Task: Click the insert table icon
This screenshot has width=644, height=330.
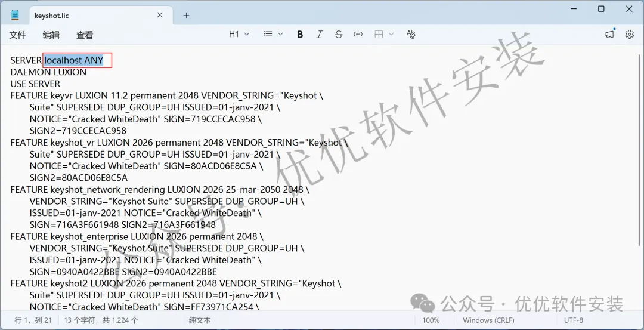Action: 379,35
